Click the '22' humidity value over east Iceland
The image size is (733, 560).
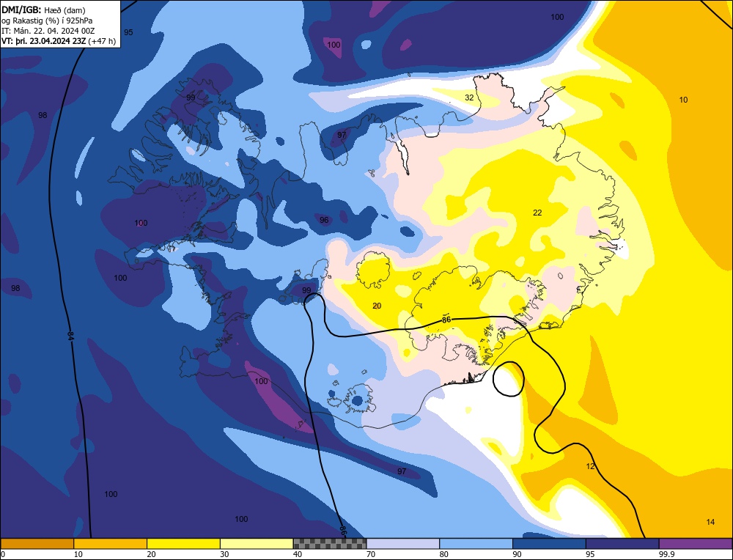pos(537,213)
